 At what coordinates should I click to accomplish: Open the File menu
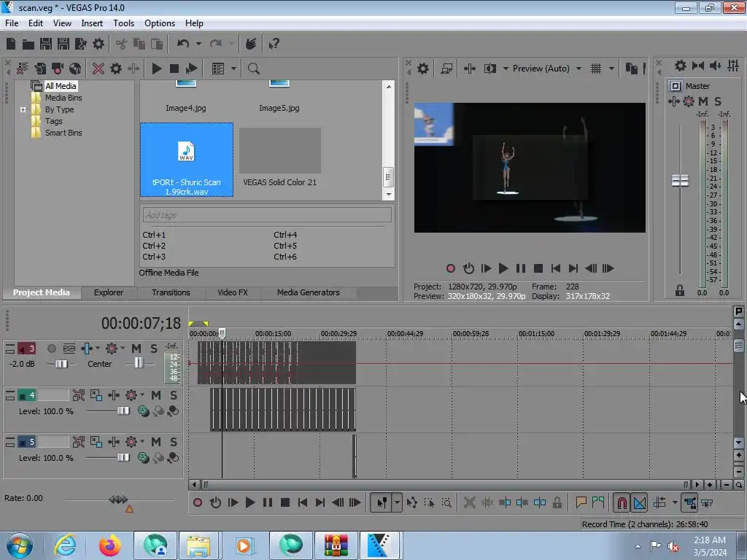[12, 23]
